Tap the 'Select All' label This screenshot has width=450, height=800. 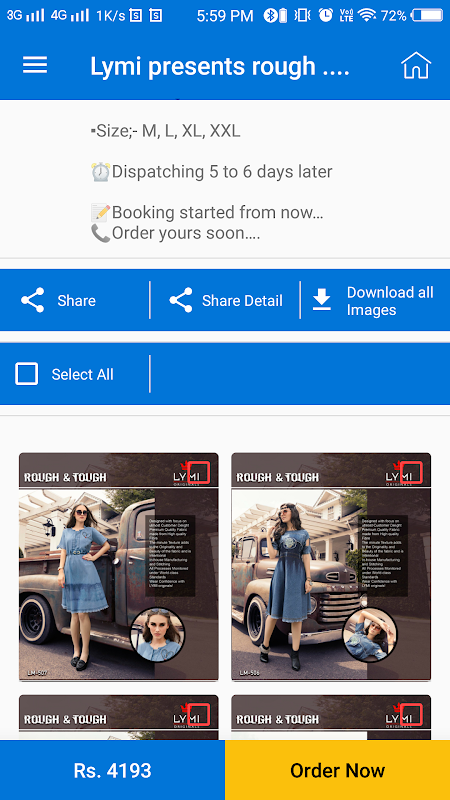click(x=82, y=374)
